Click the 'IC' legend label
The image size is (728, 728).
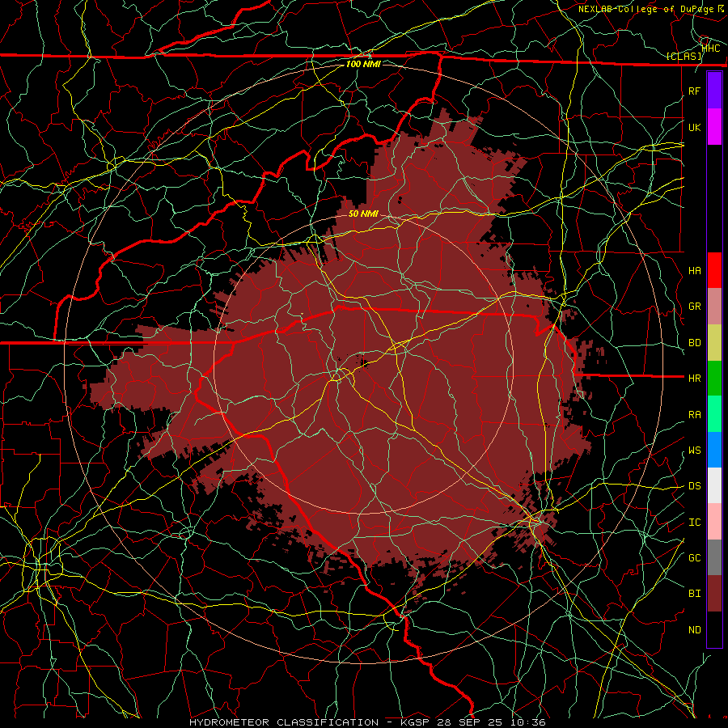(x=694, y=522)
